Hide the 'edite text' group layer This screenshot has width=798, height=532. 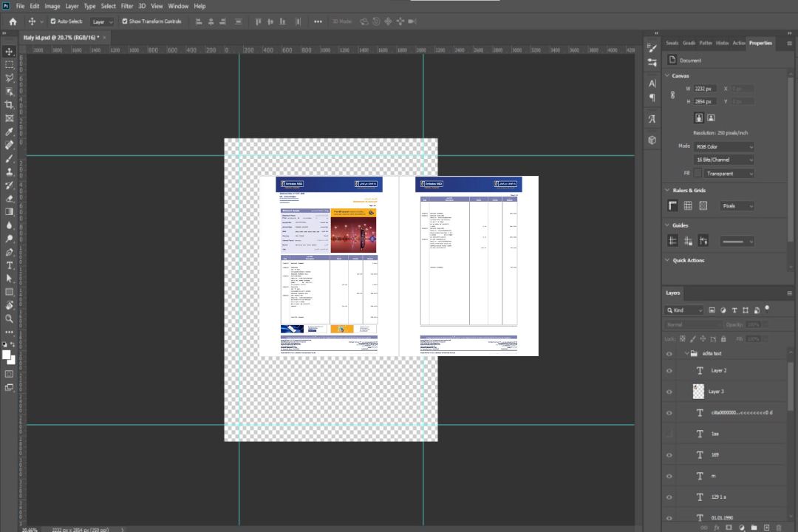coord(669,354)
